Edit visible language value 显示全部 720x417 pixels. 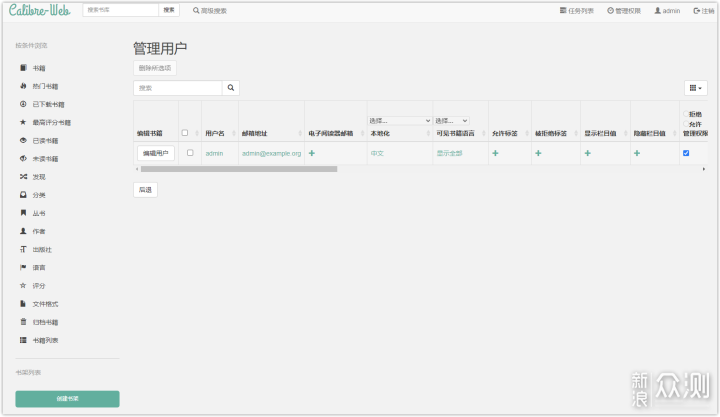(x=450, y=153)
